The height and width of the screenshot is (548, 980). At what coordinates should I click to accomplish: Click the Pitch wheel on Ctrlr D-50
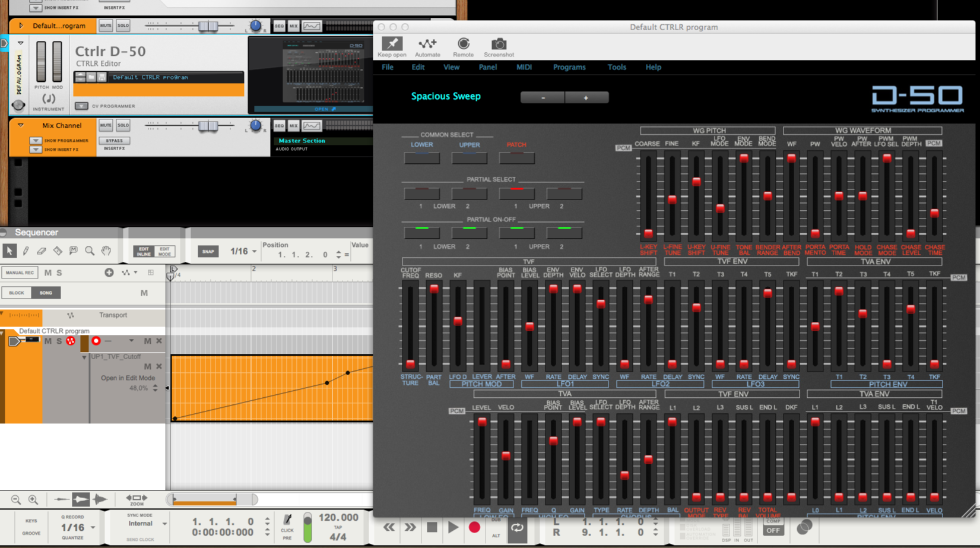[x=41, y=62]
